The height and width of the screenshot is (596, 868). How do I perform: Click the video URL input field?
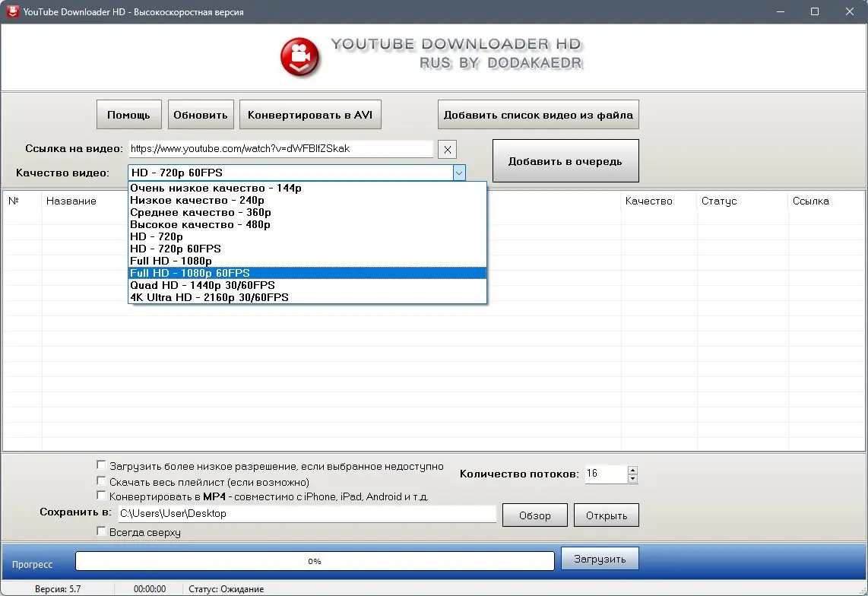tap(280, 148)
